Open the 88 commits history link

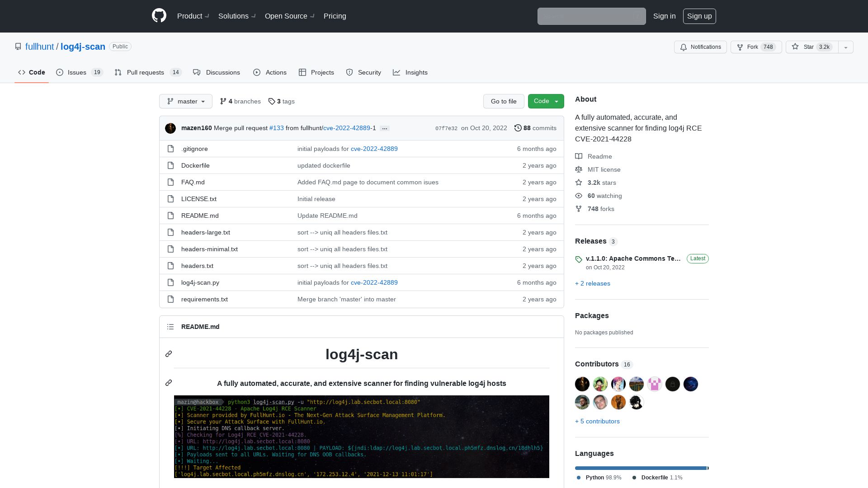point(535,128)
